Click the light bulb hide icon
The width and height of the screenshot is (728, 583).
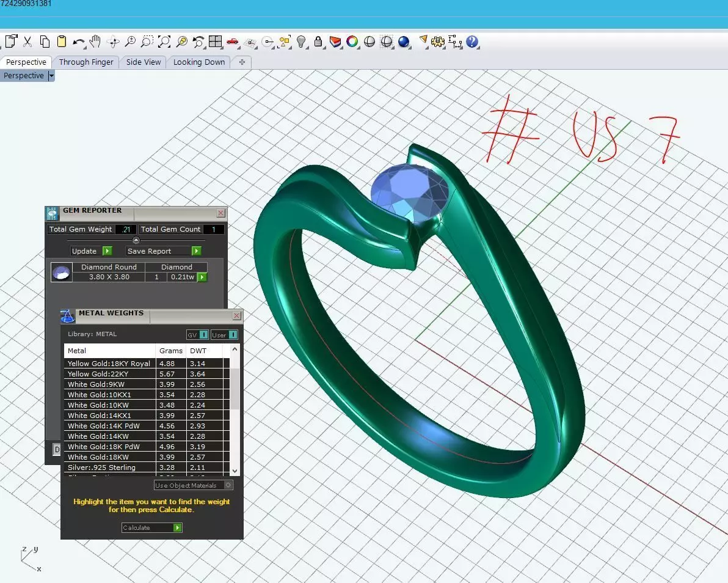(301, 42)
